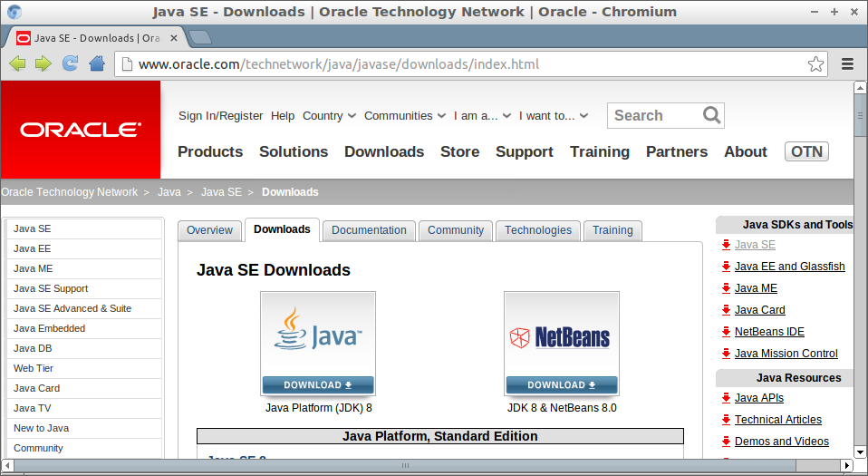Viewport: 868px width, 476px height.
Task: Click the Chromium icon in the title bar
Action: click(x=14, y=12)
